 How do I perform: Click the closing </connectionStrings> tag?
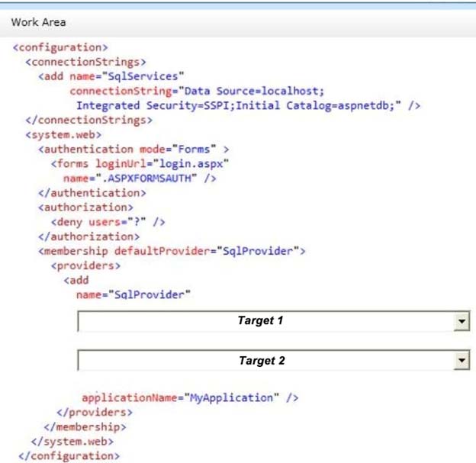[89, 121]
